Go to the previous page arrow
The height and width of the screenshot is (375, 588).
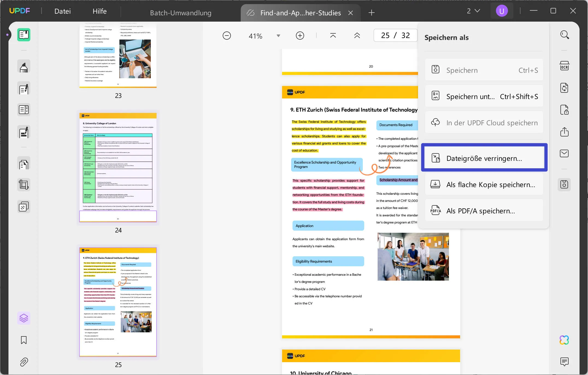[357, 36]
